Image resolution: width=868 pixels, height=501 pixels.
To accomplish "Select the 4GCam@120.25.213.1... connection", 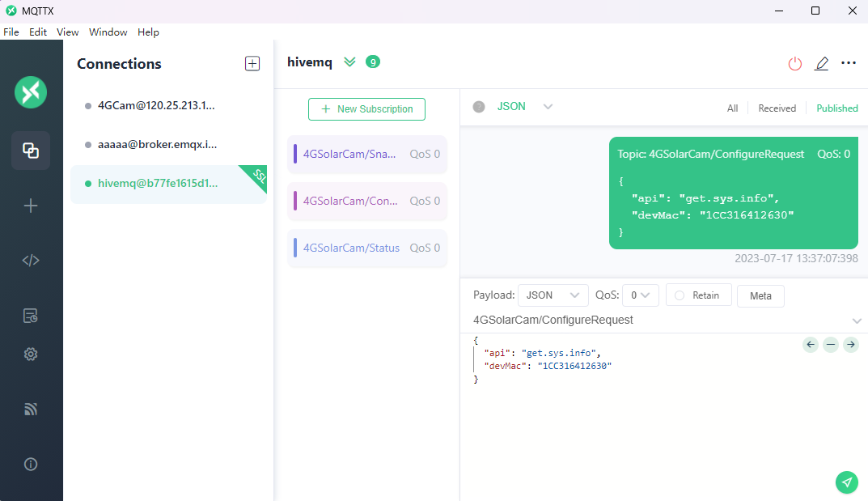I will click(168, 106).
